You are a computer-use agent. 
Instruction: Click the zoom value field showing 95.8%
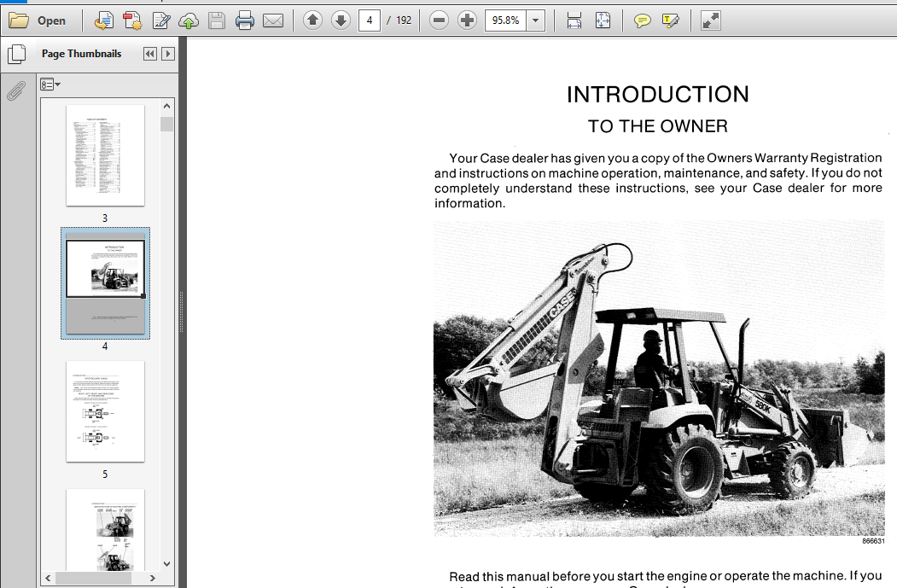505,20
